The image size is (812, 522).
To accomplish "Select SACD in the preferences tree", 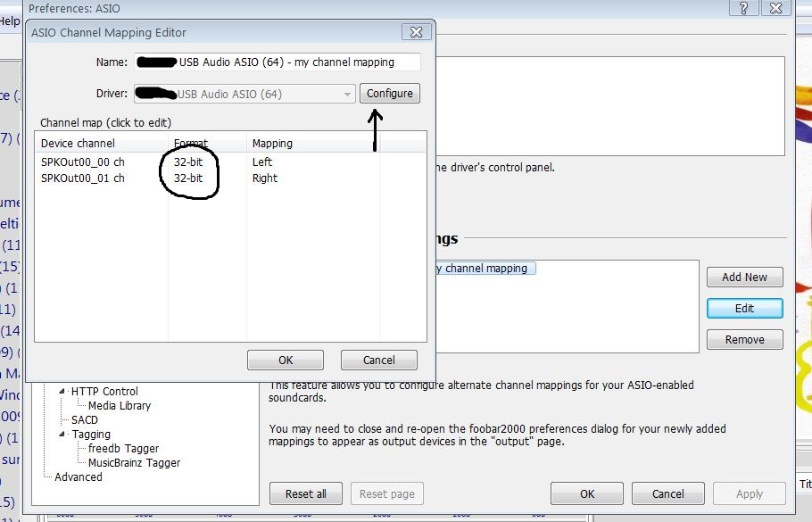I will 85,420.
